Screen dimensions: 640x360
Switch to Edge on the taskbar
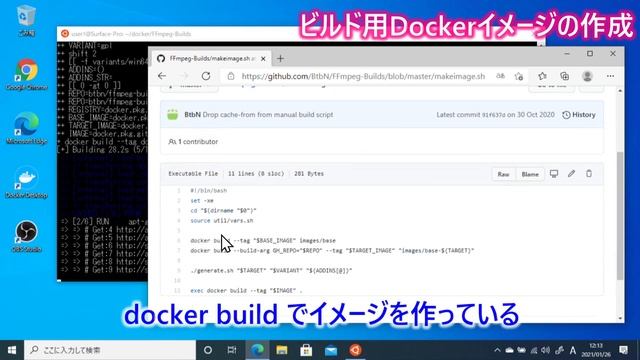coord(257,350)
